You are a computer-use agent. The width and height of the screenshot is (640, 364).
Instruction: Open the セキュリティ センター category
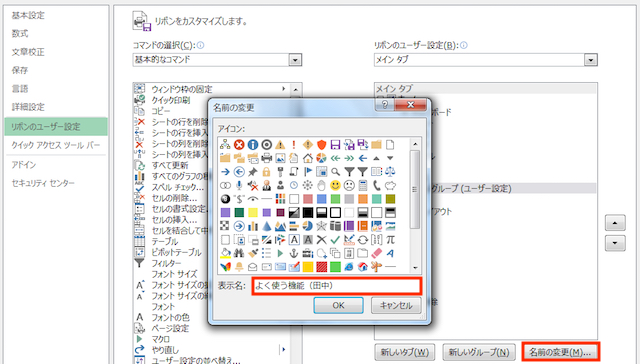[43, 183]
